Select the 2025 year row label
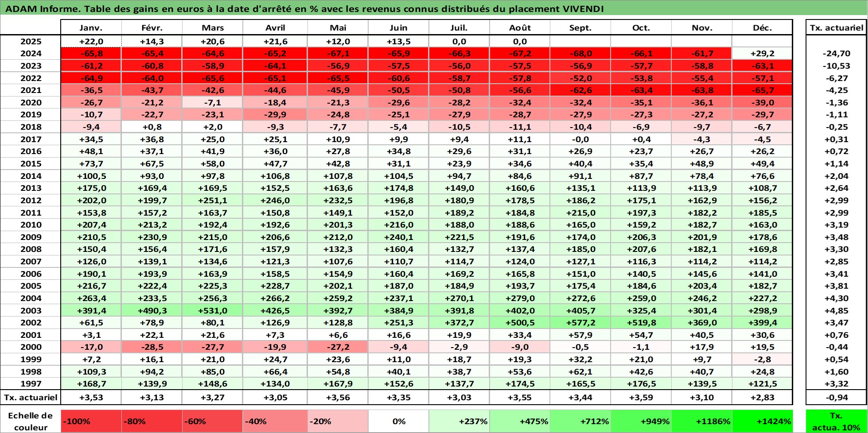 (x=31, y=42)
